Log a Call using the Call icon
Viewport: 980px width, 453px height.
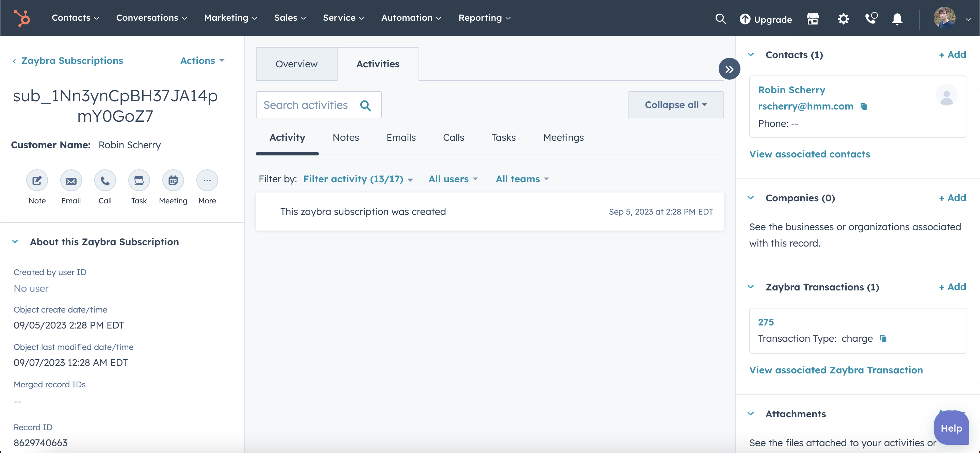tap(105, 181)
